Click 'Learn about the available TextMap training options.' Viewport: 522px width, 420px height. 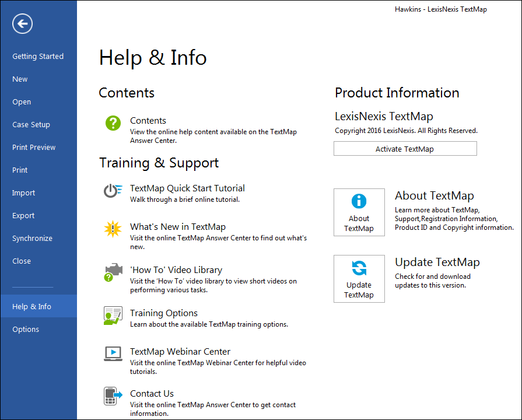(x=209, y=324)
